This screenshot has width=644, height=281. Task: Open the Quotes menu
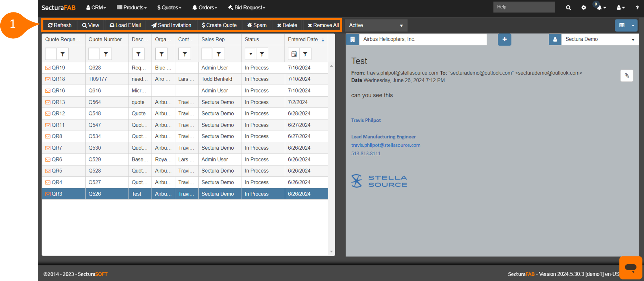click(169, 8)
